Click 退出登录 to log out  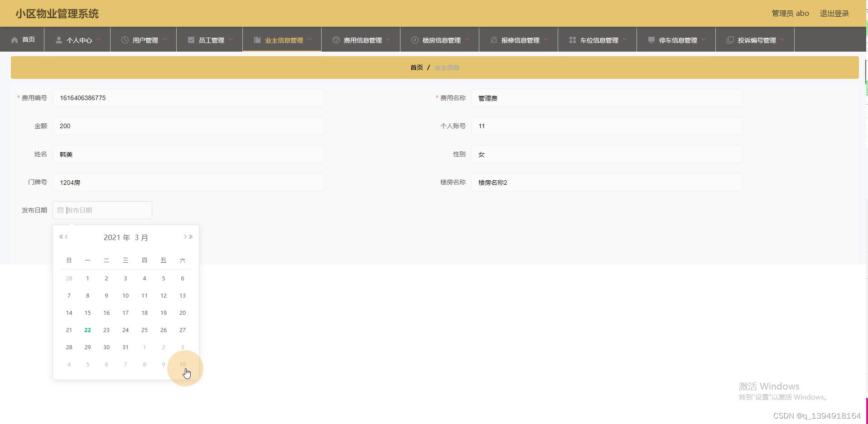tap(834, 14)
